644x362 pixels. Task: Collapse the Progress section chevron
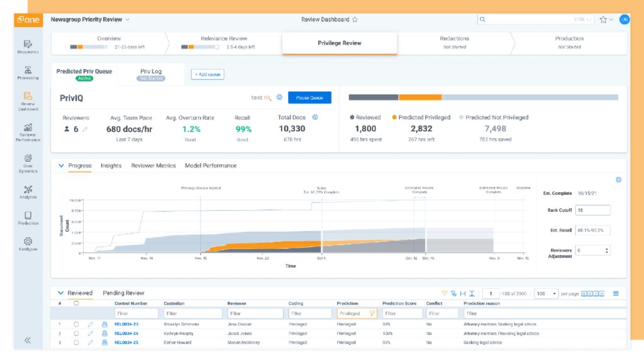tap(61, 166)
